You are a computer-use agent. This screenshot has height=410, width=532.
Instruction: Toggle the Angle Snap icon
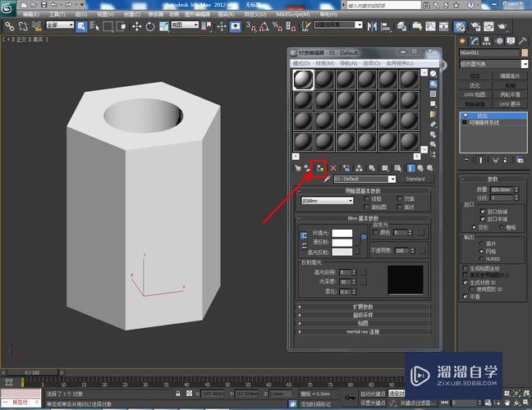(264, 26)
